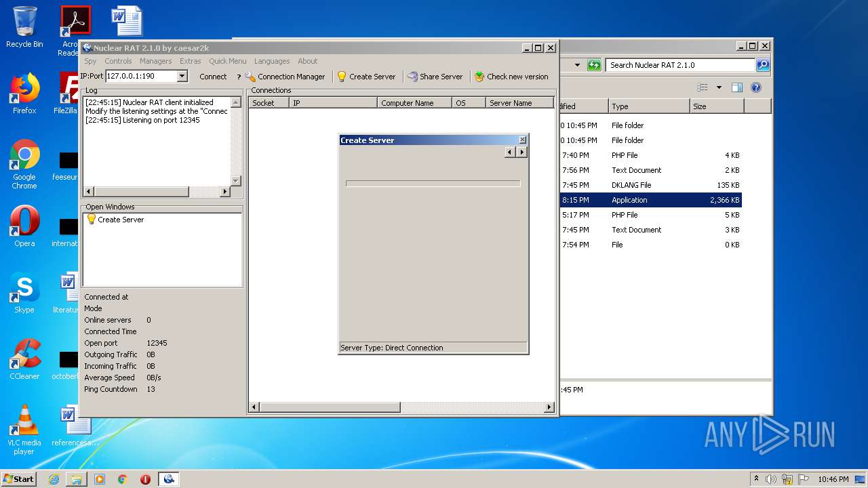This screenshot has width=868, height=488.
Task: Open the Quick Menu
Action: pyautogui.click(x=227, y=61)
